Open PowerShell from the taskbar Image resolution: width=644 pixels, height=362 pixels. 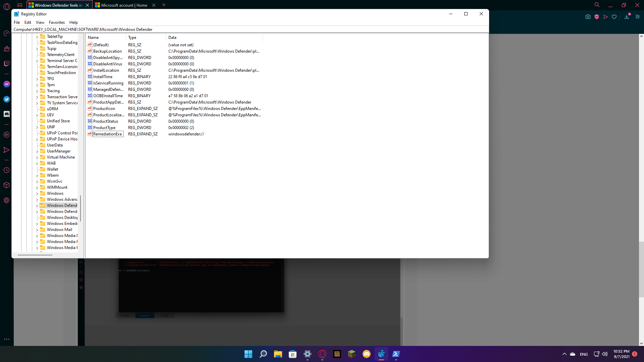pos(396,354)
